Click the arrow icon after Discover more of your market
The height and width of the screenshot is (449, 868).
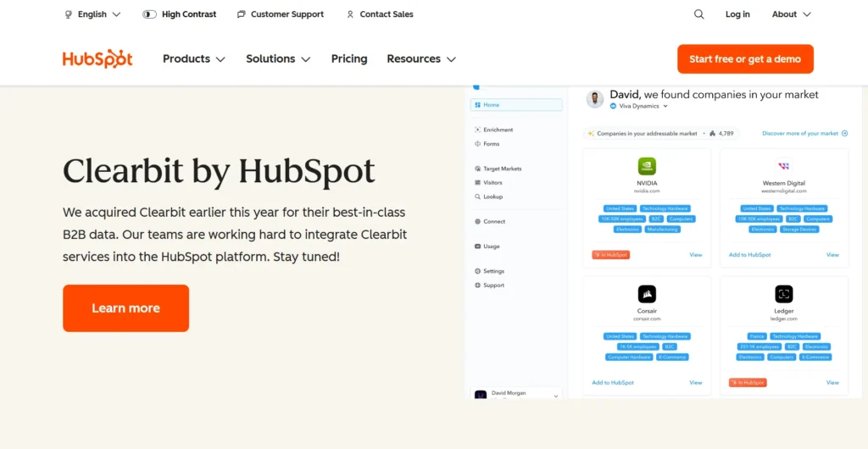pyautogui.click(x=845, y=133)
